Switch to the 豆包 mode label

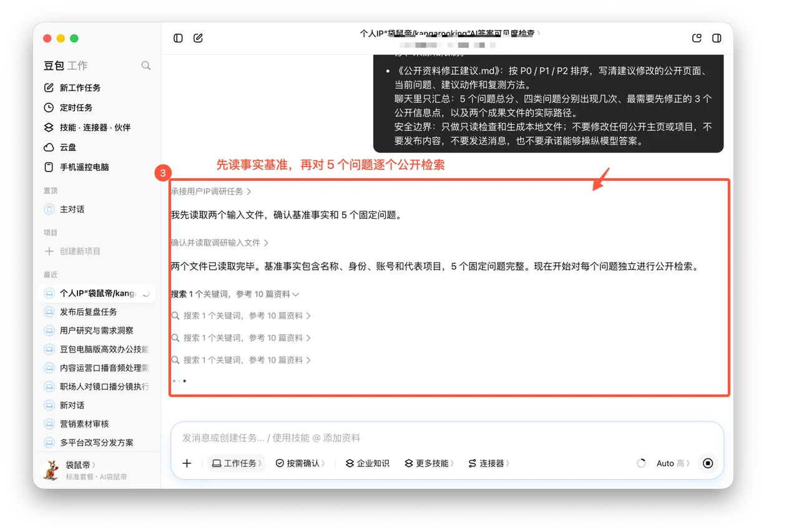coord(54,65)
